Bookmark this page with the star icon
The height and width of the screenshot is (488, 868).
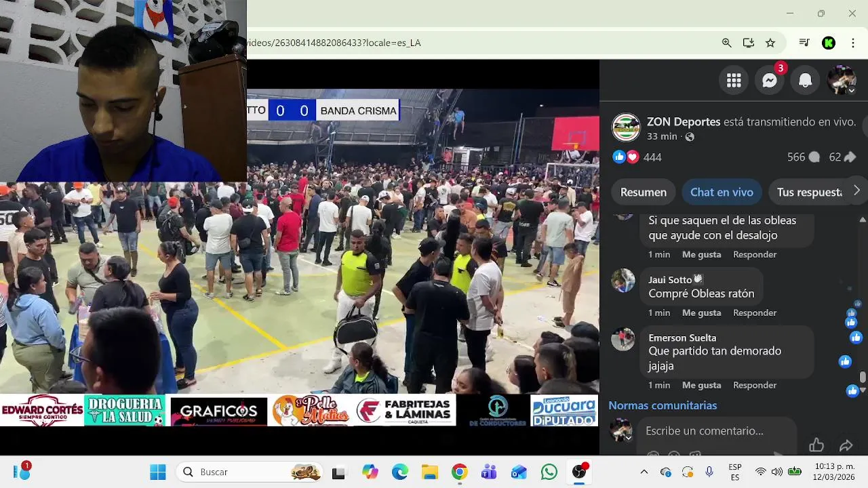pyautogui.click(x=770, y=43)
